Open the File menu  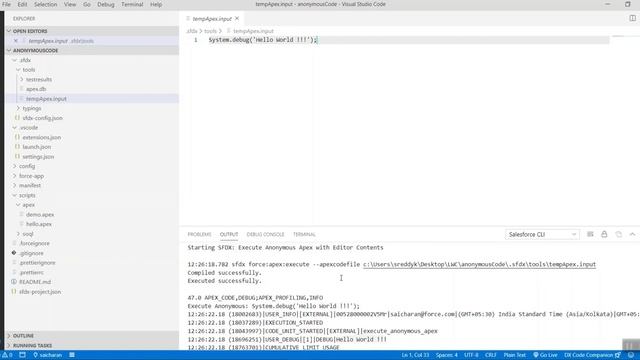[7, 4]
